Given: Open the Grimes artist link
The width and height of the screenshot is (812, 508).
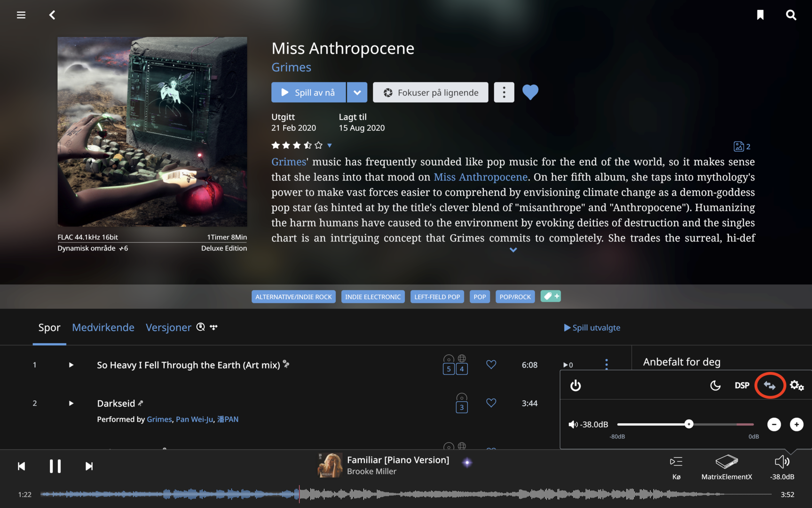Looking at the screenshot, I should point(292,67).
